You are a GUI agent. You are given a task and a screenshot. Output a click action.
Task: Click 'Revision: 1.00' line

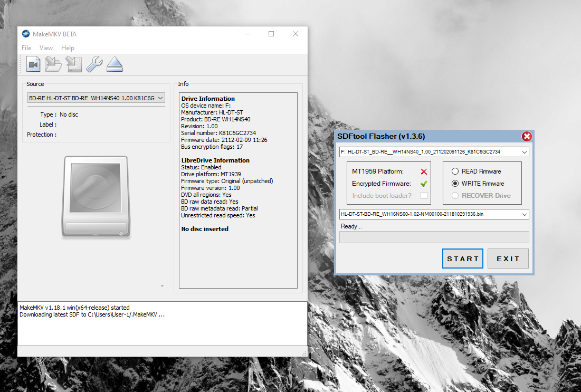(x=199, y=126)
